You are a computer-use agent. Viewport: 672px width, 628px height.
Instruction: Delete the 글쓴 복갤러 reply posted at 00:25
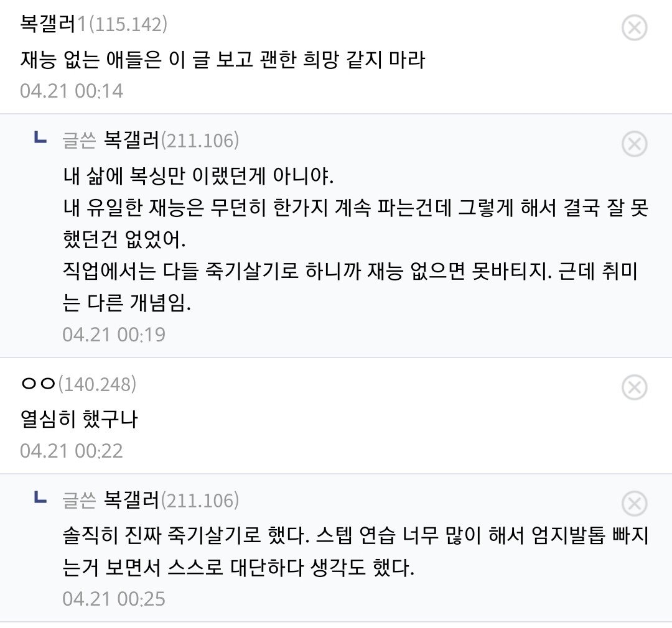pyautogui.click(x=634, y=503)
